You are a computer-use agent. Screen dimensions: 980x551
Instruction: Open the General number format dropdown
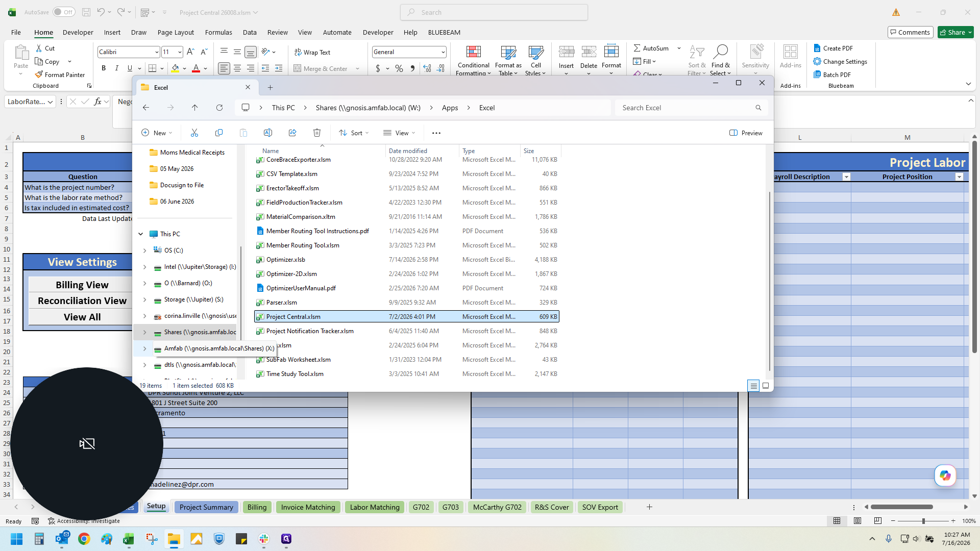[x=443, y=52]
